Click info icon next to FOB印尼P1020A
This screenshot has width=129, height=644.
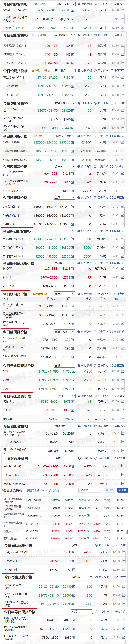tap(25, 46)
